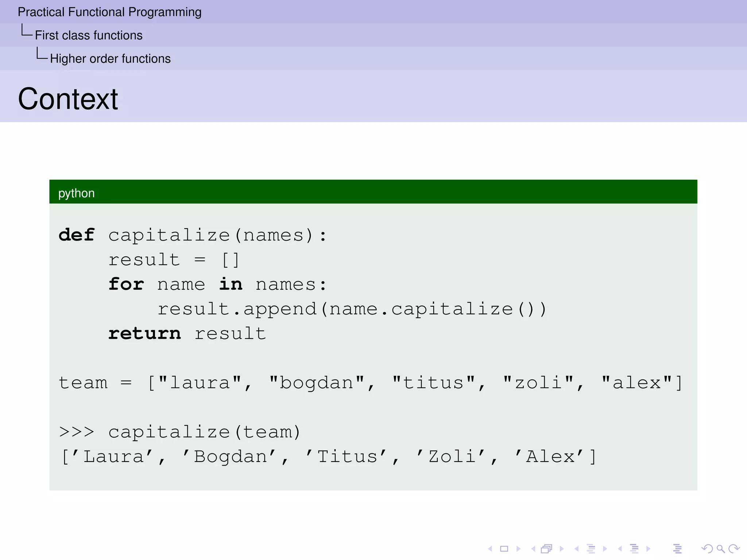The image size is (747, 560).
Task: Click the python code block header
Action: click(373, 192)
